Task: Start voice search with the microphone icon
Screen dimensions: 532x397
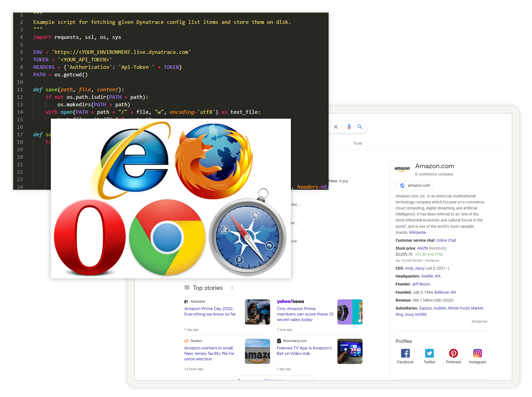Action: coord(349,127)
